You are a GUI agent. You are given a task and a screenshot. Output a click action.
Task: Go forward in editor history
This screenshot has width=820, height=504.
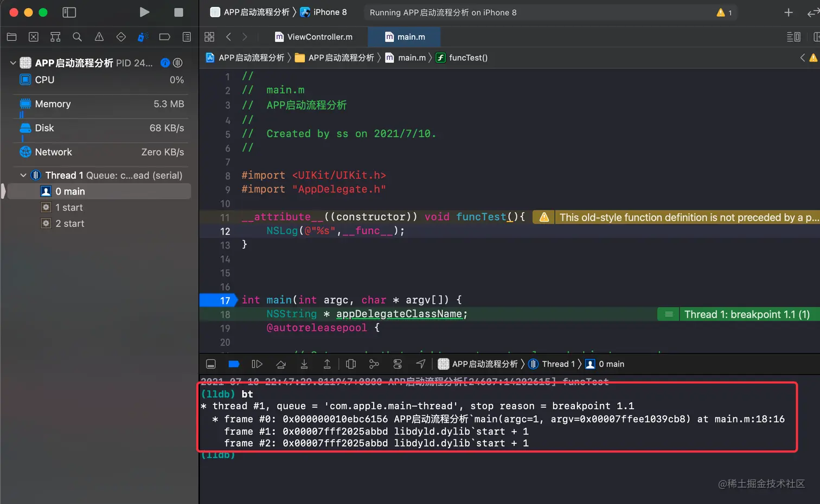coord(245,37)
